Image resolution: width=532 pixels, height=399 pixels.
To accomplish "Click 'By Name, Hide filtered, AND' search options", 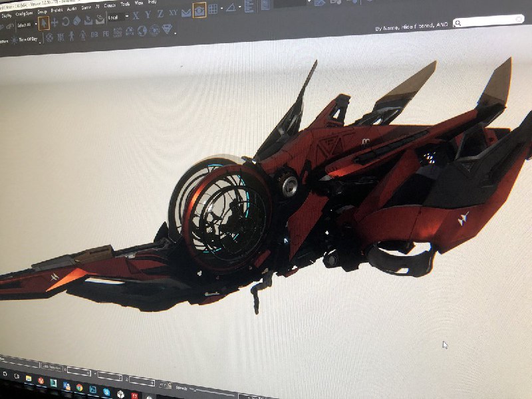I will pyautogui.click(x=412, y=27).
